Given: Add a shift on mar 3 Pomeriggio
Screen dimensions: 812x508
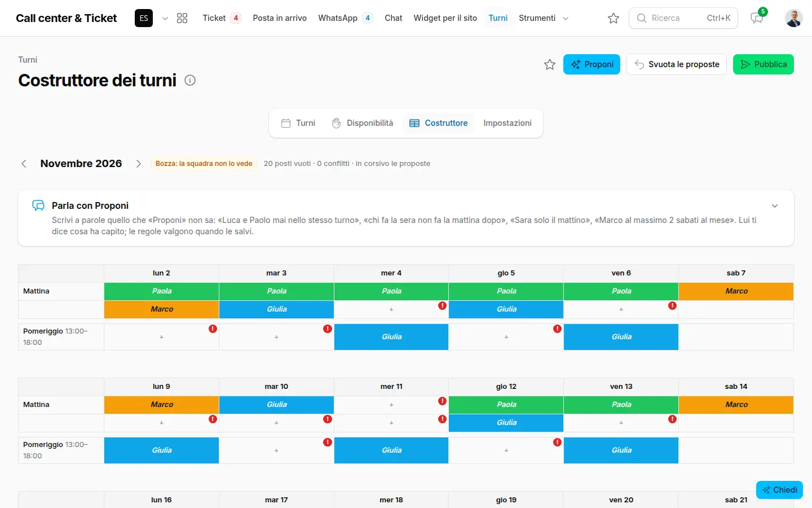Looking at the screenshot, I should pyautogui.click(x=276, y=337).
